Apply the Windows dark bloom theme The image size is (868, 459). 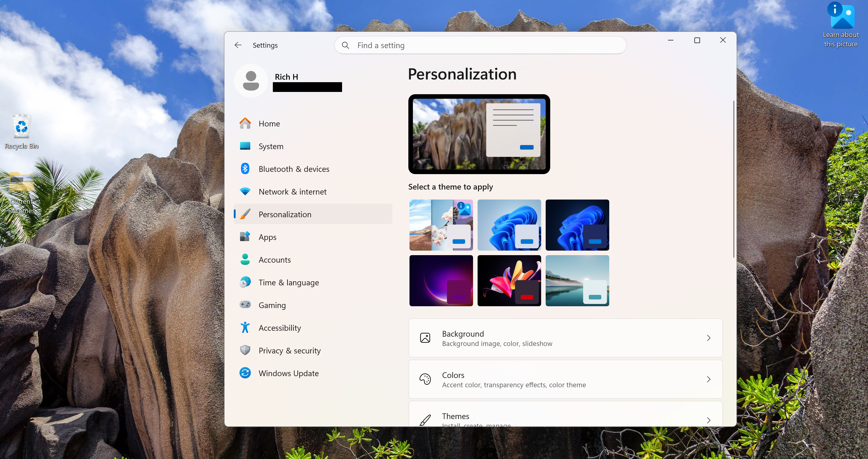pyautogui.click(x=577, y=225)
